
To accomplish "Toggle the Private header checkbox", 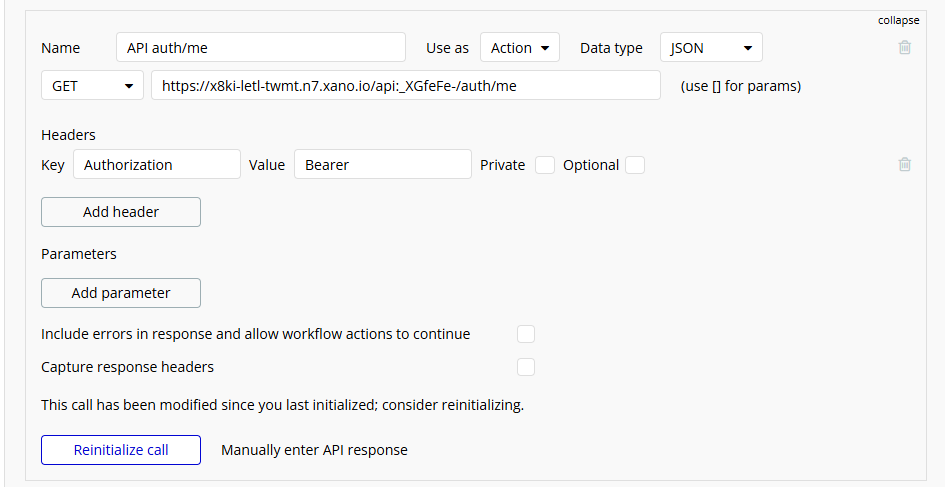I will [545, 165].
